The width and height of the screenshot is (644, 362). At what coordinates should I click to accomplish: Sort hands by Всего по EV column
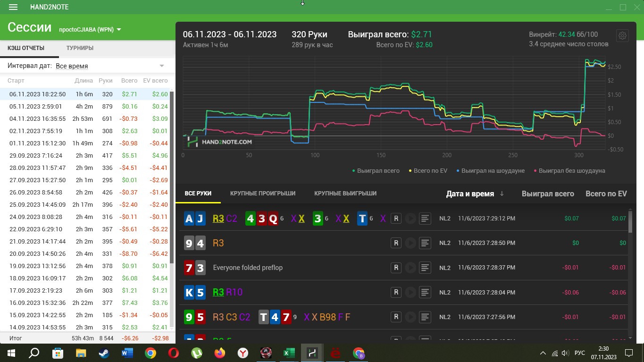coord(606,194)
